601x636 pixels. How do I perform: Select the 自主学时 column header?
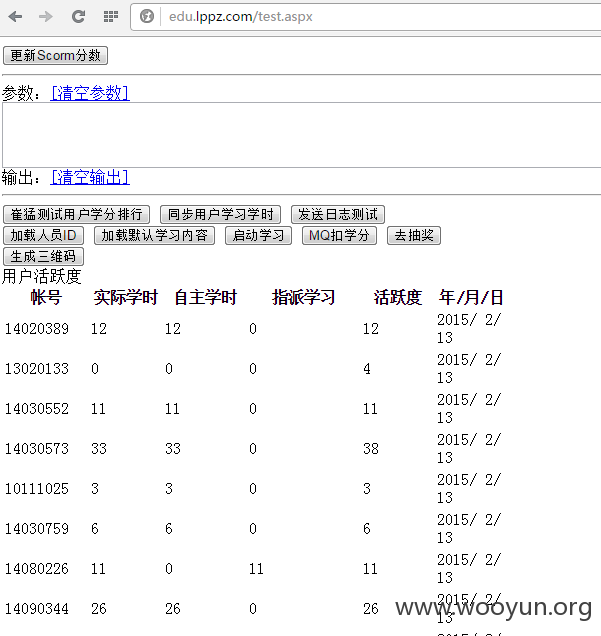pyautogui.click(x=206, y=297)
